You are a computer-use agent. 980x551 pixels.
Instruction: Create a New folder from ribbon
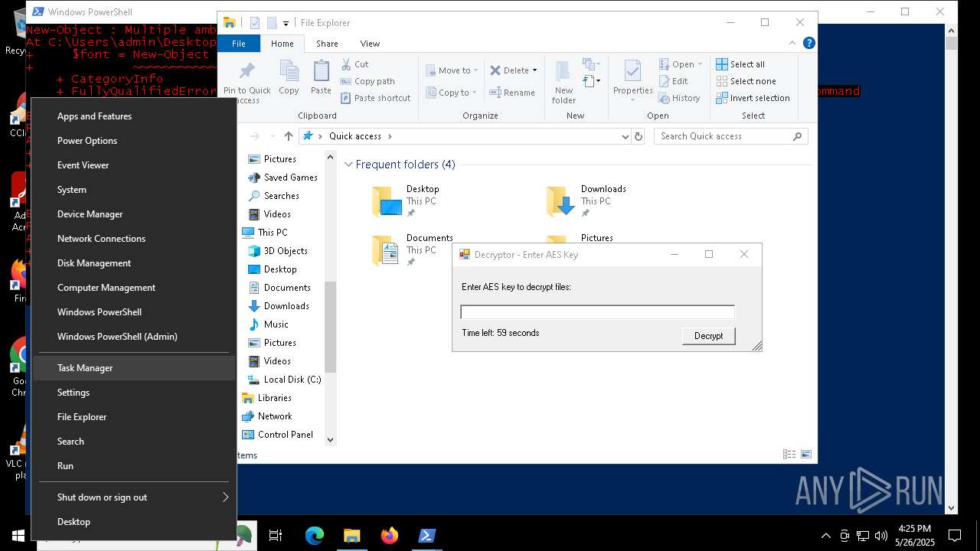[563, 82]
